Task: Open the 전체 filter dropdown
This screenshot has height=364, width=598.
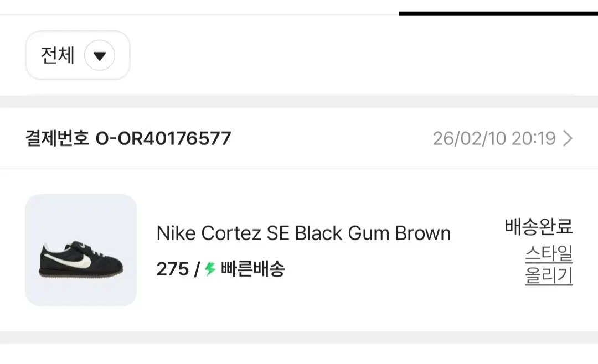Action: (x=78, y=55)
